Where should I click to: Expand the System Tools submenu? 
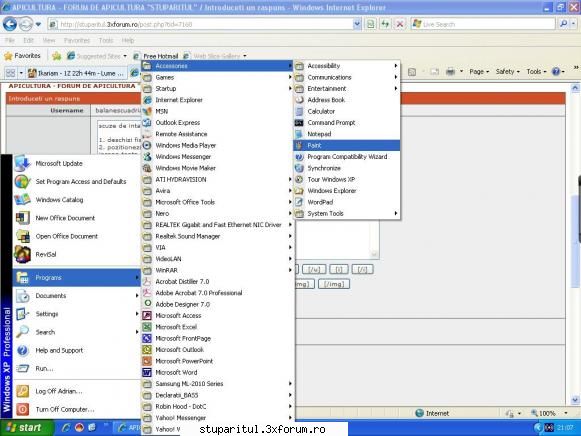click(x=346, y=213)
